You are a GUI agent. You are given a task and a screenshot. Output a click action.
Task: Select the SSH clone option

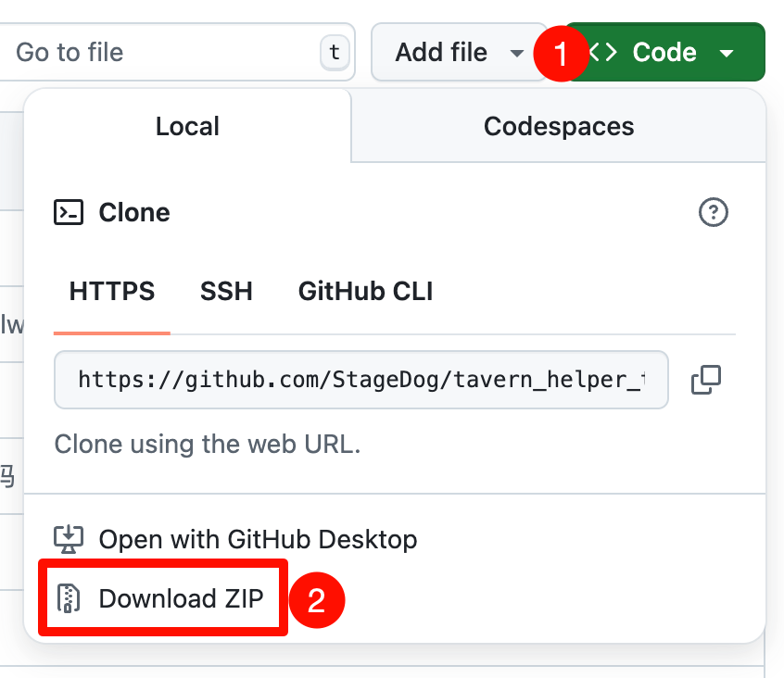click(226, 291)
